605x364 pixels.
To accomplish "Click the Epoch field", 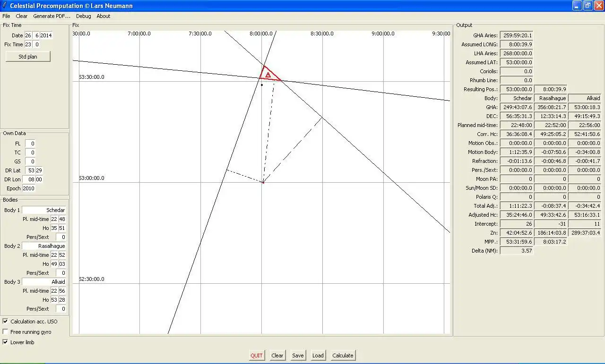I will tap(29, 188).
